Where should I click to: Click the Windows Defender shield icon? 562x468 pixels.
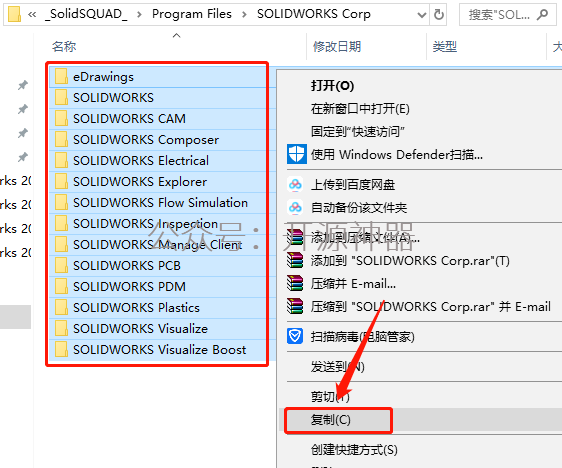coord(296,154)
